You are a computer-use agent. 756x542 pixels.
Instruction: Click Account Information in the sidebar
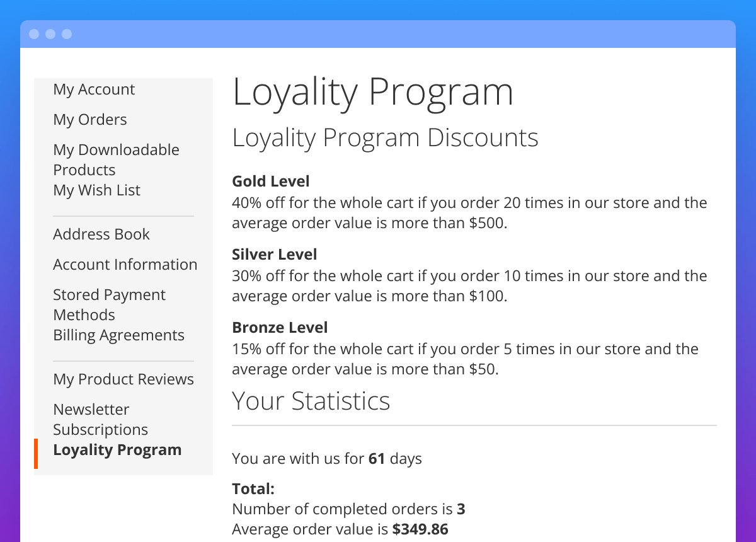click(x=125, y=265)
